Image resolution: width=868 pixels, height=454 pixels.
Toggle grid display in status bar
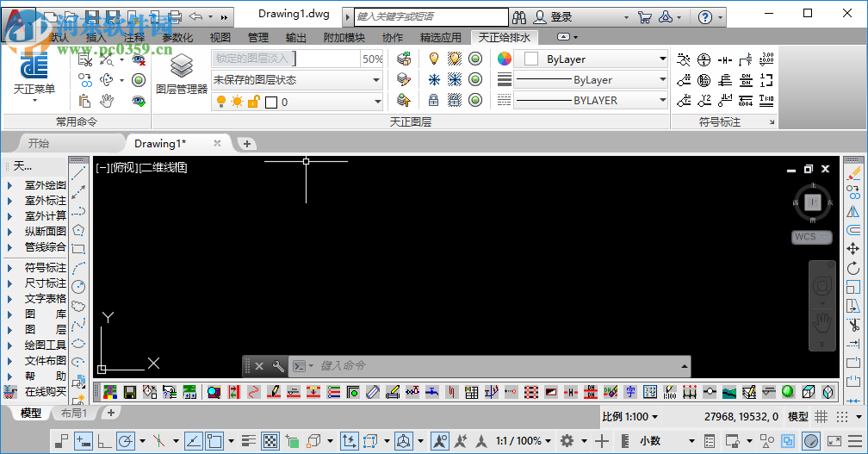click(x=821, y=416)
